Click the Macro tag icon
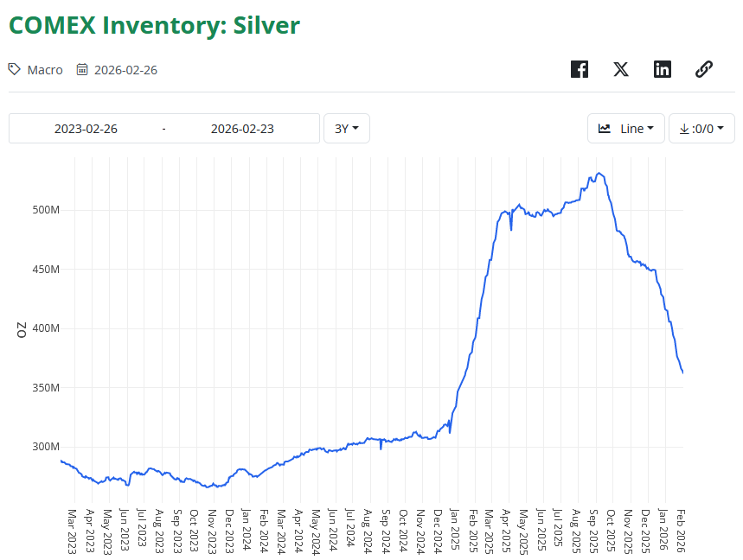The width and height of the screenshot is (743, 560). 14,70
